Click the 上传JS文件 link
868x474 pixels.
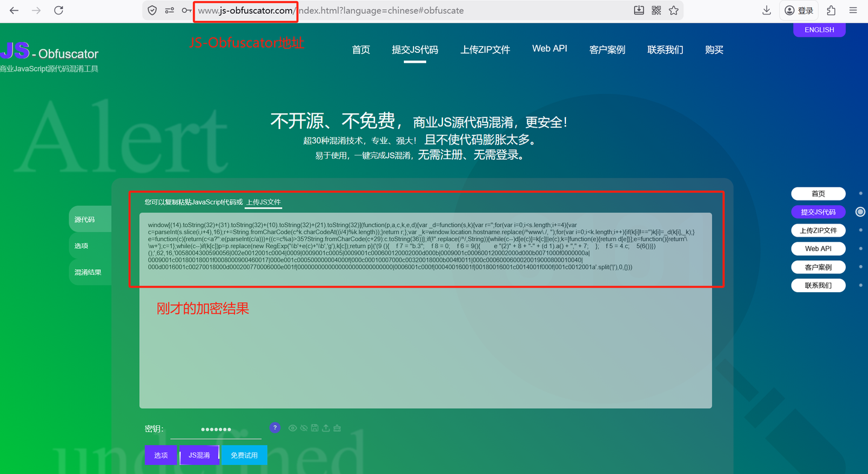pyautogui.click(x=263, y=202)
